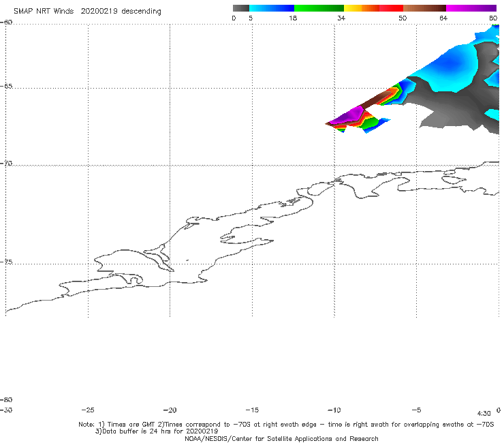The image size is (504, 443).
Task: Click the '-80' latitude axis label
Action: [x=6, y=399]
